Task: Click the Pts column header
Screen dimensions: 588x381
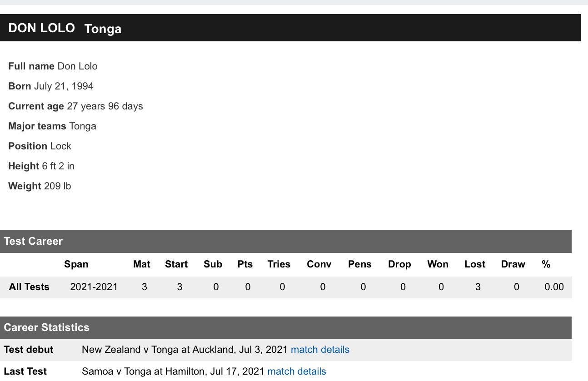Action: coord(245,264)
